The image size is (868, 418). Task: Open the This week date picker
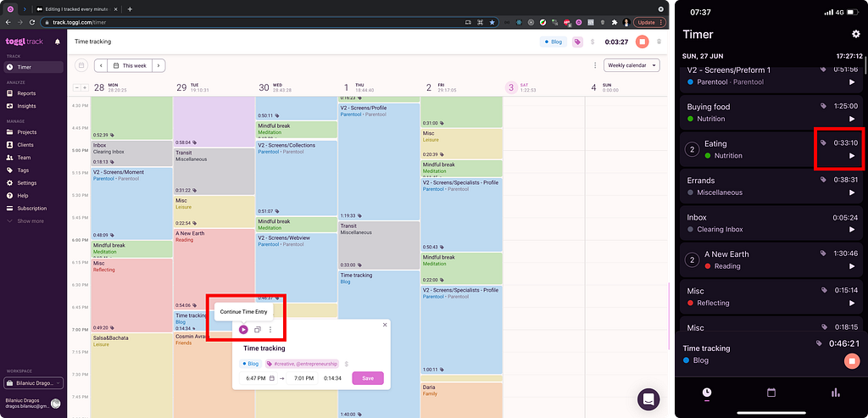point(130,65)
